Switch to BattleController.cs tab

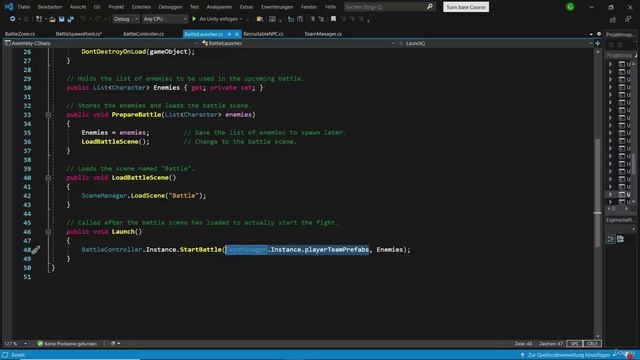pos(143,34)
